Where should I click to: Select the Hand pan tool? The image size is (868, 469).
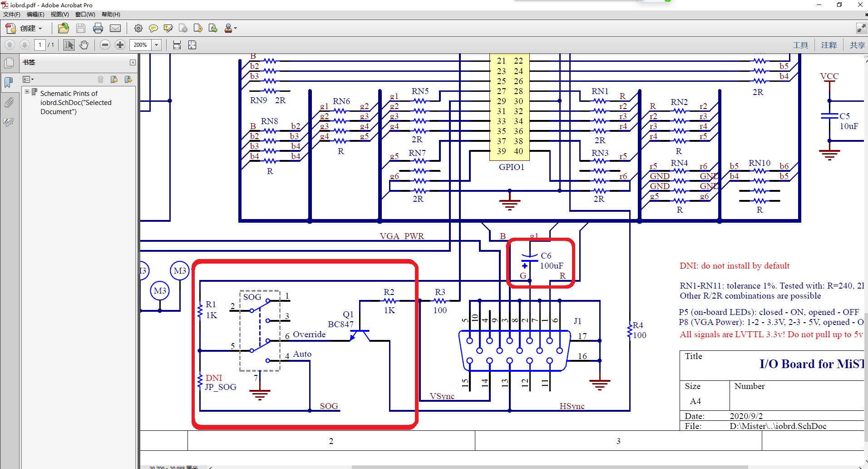(84, 45)
